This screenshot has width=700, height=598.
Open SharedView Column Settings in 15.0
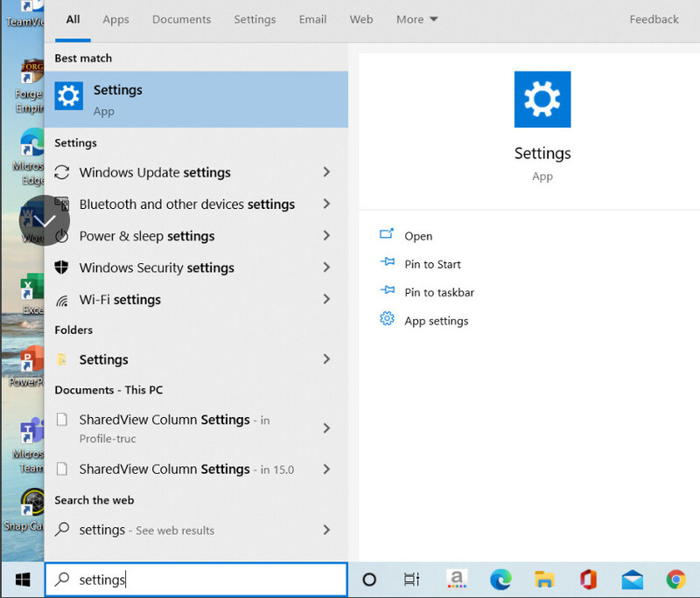click(x=196, y=469)
